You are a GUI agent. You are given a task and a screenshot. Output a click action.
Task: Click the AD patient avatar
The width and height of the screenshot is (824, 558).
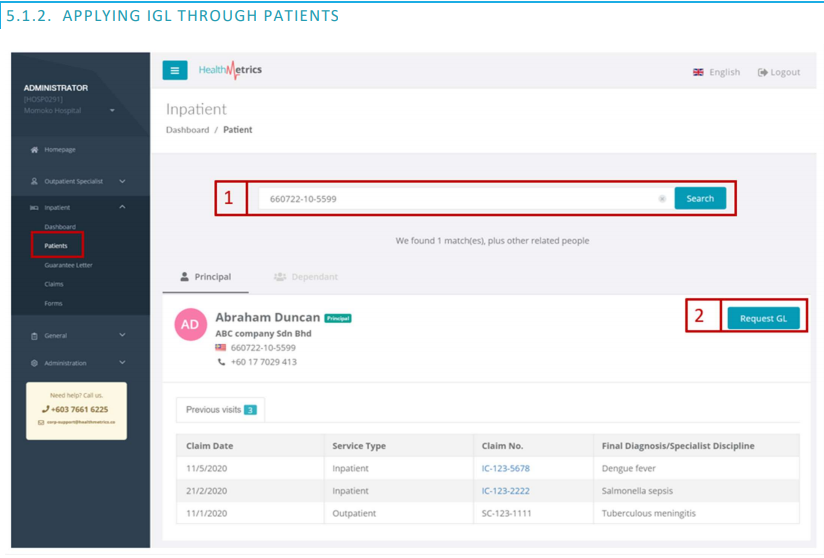[x=190, y=325]
